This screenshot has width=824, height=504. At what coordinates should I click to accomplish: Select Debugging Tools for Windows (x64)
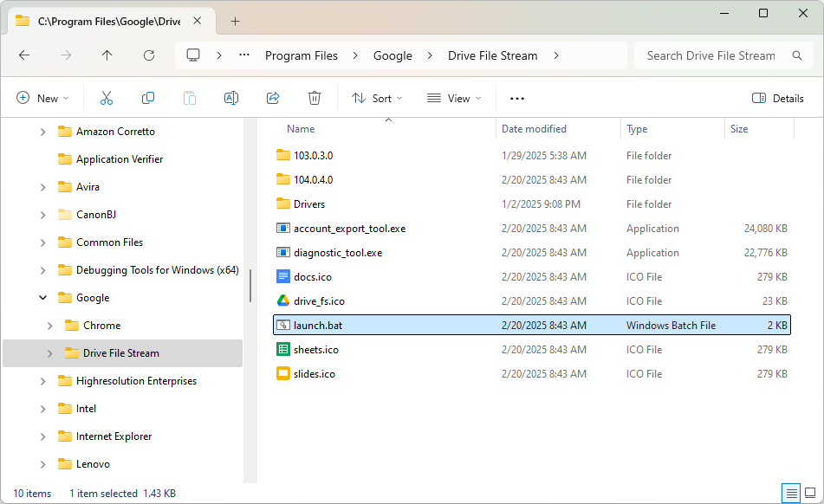tap(157, 270)
